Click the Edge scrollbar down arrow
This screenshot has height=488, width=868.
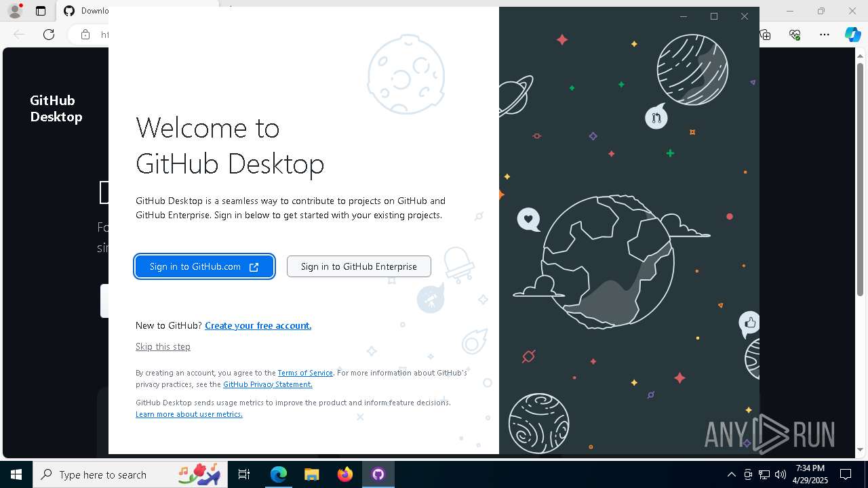860,449
